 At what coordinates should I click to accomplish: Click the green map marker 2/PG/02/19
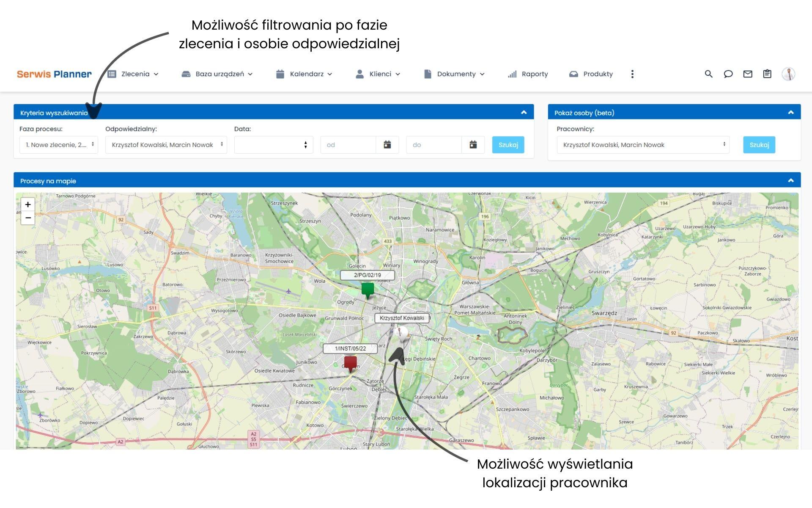click(x=368, y=291)
